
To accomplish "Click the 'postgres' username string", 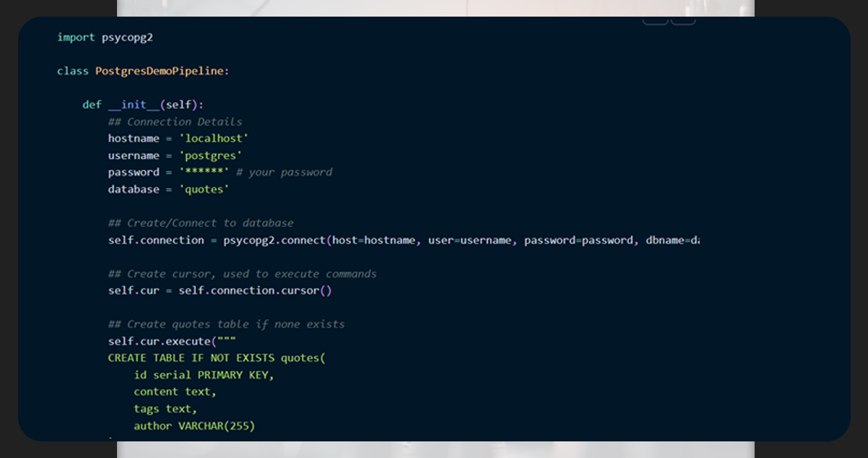I will tap(210, 155).
